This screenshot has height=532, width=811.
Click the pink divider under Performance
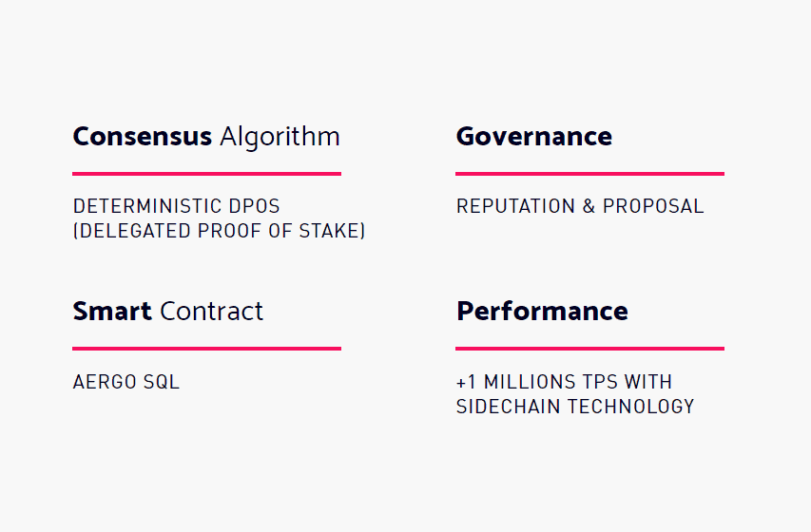click(589, 349)
